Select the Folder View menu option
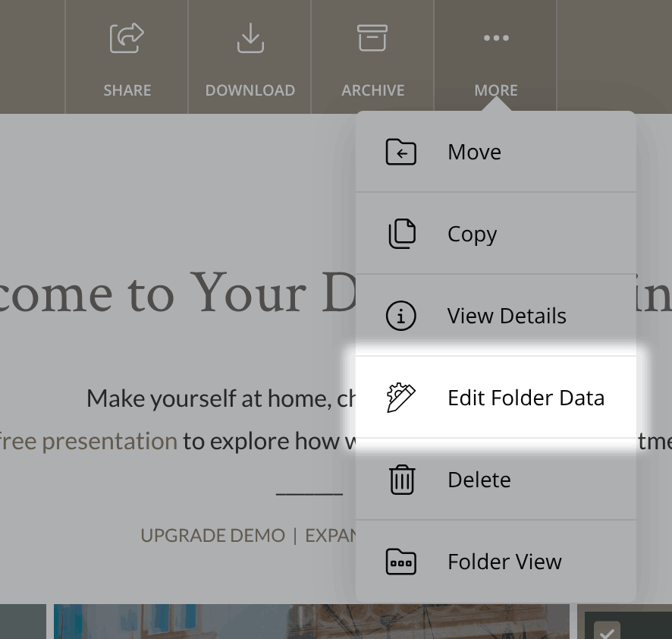 [496, 562]
